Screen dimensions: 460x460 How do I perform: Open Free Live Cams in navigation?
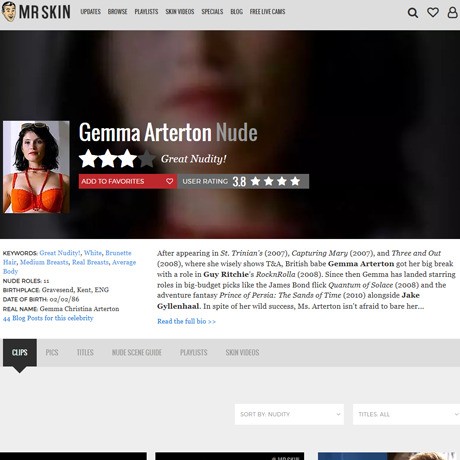[x=267, y=12]
